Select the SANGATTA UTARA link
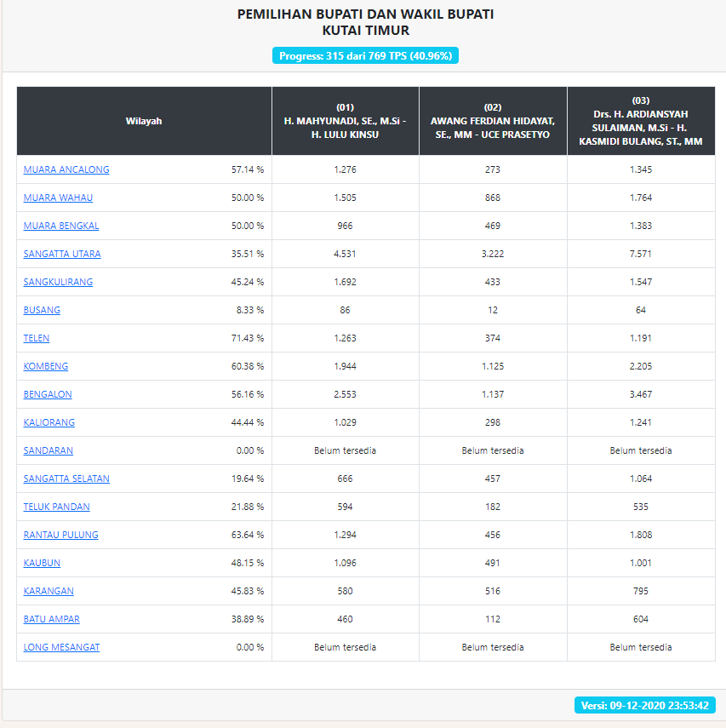Image resolution: width=726 pixels, height=728 pixels. point(62,254)
